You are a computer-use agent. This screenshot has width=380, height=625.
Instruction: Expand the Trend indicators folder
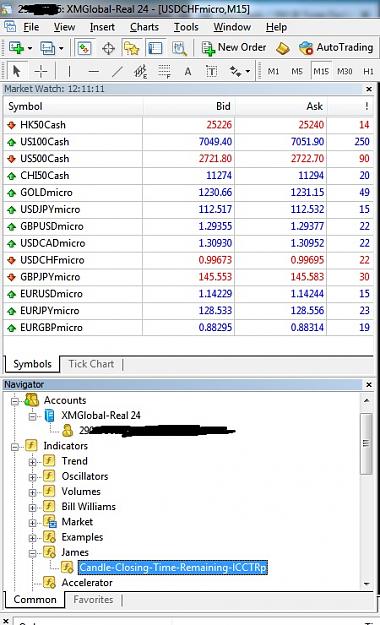pos(33,462)
